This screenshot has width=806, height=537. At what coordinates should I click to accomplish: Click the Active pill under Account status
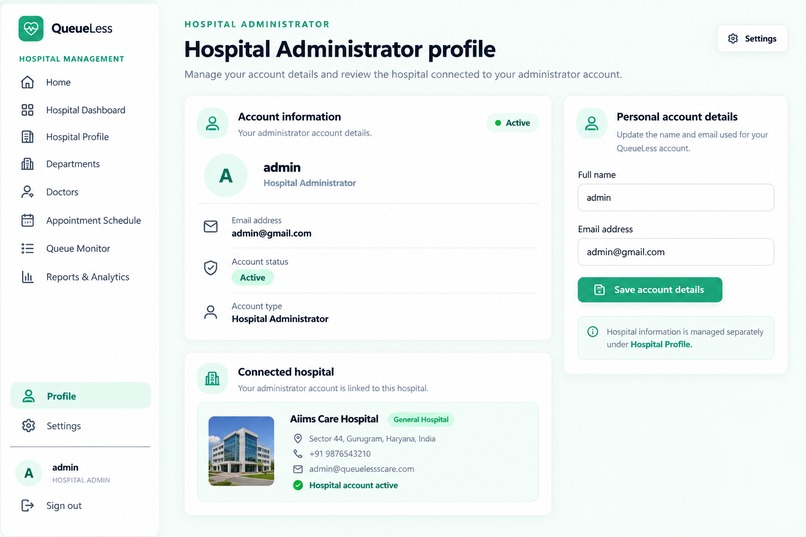click(252, 277)
